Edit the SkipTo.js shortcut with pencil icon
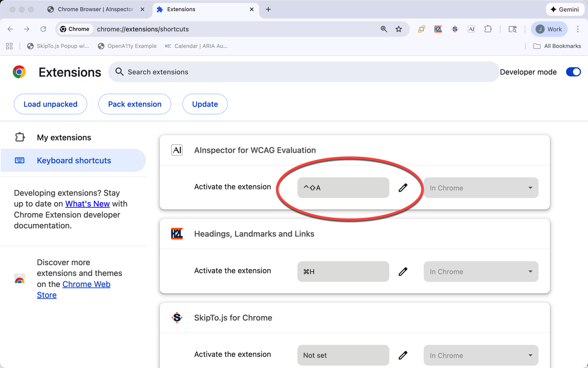 tap(403, 355)
